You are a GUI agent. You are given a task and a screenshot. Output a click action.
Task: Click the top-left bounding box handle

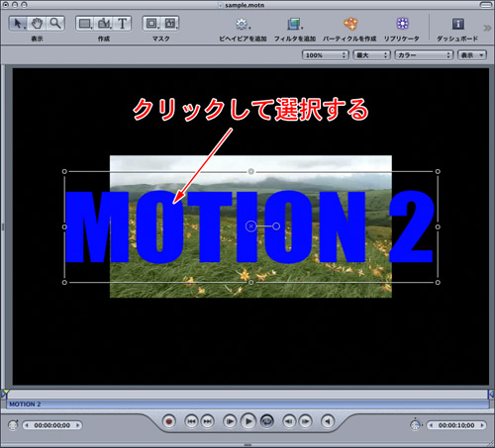click(64, 171)
